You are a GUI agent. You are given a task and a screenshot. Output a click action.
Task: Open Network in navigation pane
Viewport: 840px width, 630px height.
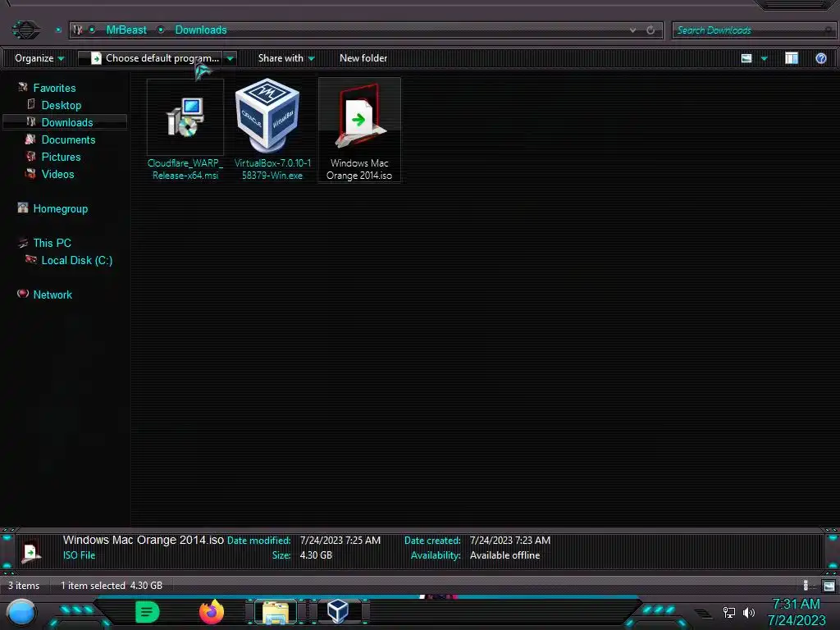pyautogui.click(x=52, y=294)
